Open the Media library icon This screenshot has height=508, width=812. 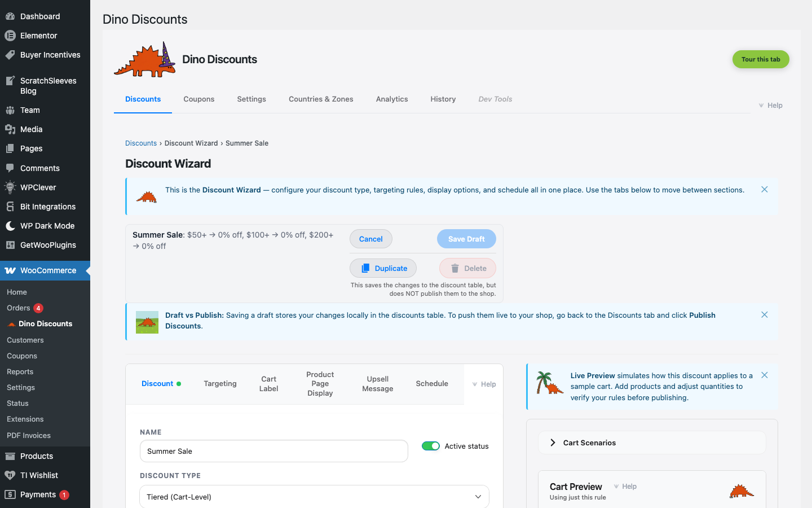tap(10, 129)
